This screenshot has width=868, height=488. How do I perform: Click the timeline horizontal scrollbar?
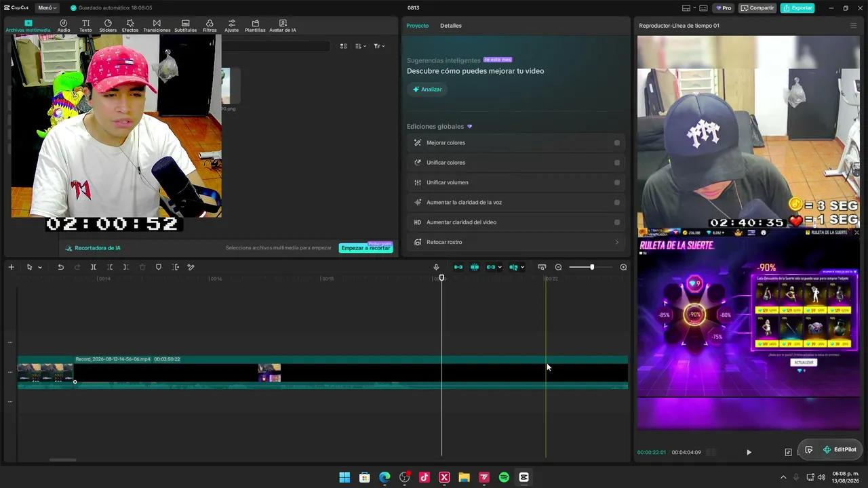point(63,460)
